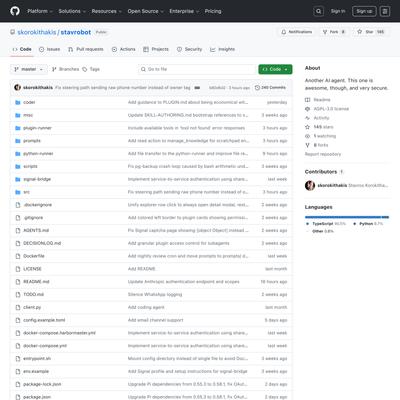The width and height of the screenshot is (400, 400).
Task: Open the Dockerfile file
Action: pyautogui.click(x=34, y=256)
